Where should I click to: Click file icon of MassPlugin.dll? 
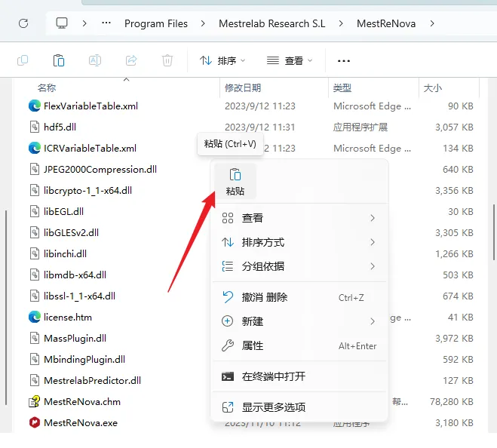(35, 339)
